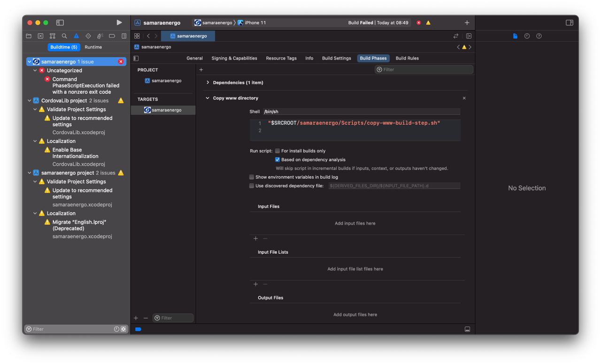Add an editor on the right
This screenshot has width=601, height=364.
pyautogui.click(x=469, y=36)
